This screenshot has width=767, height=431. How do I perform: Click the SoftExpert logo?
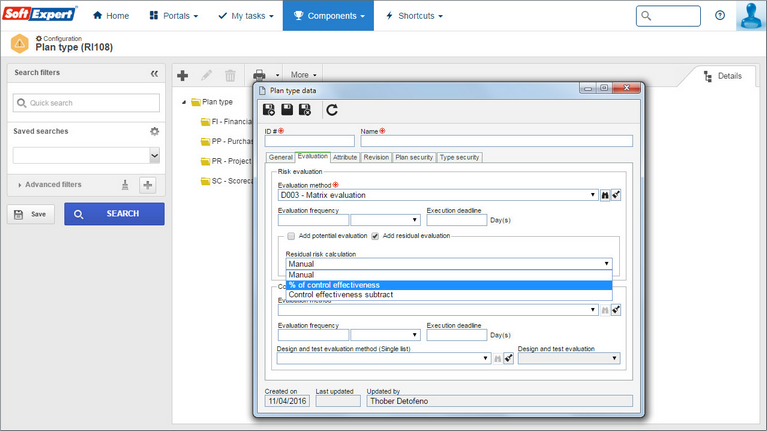click(40, 13)
